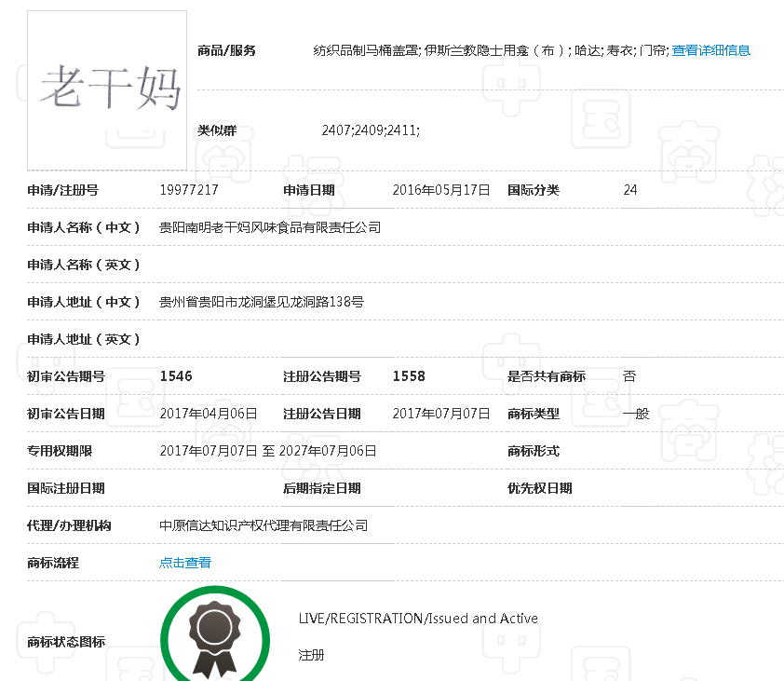Screen dimensions: 784x681
Task: Click the 商标状态图标 label
Action: pyautogui.click(x=66, y=642)
